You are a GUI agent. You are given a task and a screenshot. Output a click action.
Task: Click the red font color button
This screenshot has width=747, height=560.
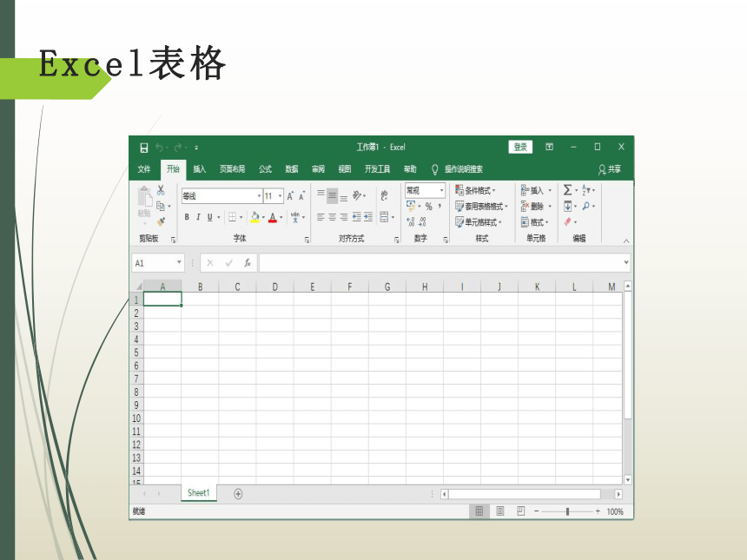[273, 217]
